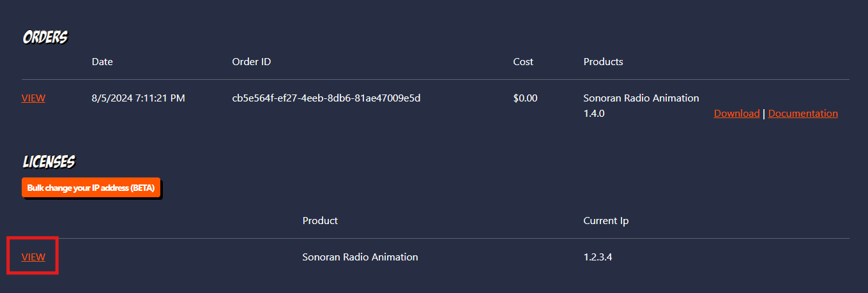868x293 pixels.
Task: Select the order ID cb5e564f text
Action: (326, 98)
